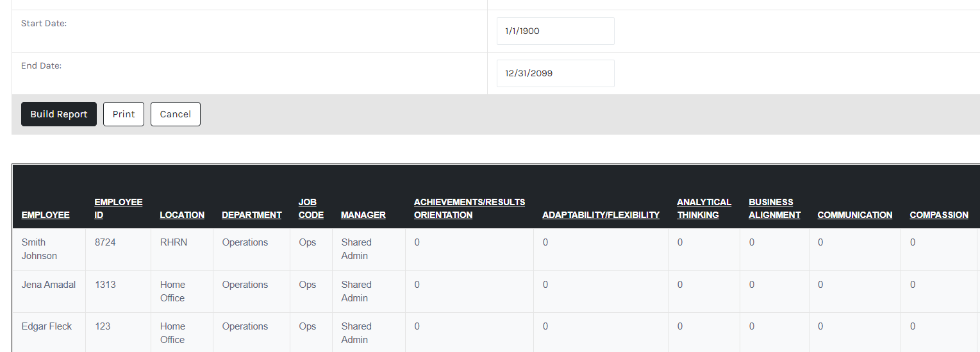Click Communication score for Jena Amadal
Image resolution: width=980 pixels, height=352 pixels.
820,285
